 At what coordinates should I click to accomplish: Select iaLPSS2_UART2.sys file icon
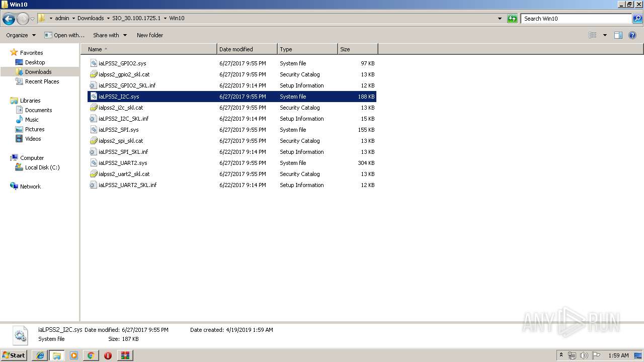click(x=93, y=163)
